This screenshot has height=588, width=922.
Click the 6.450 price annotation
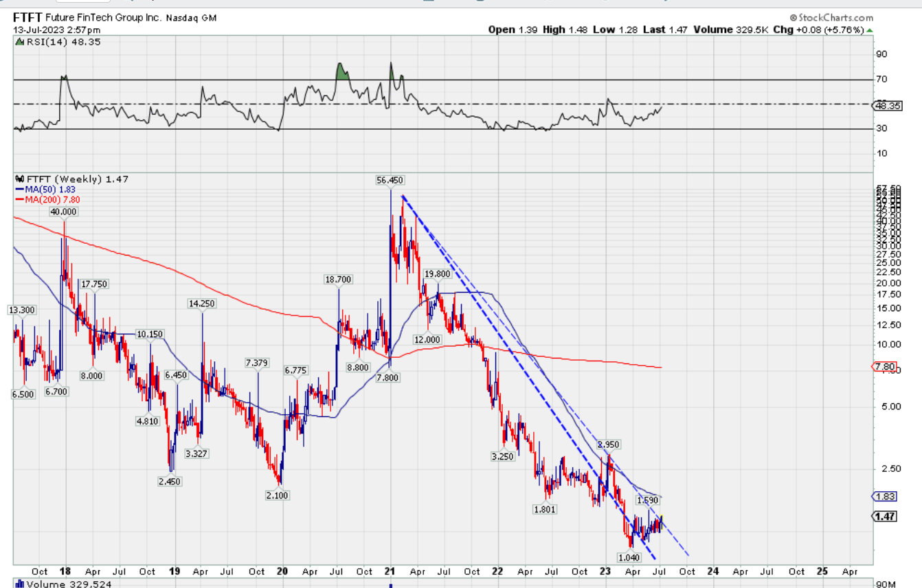tap(176, 375)
